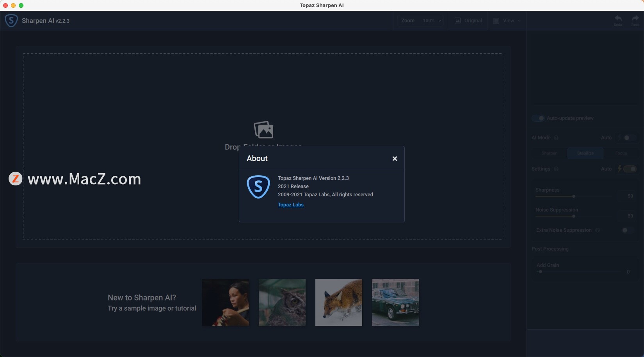Click the red macOS close window button
The image size is (644, 357).
tap(5, 5)
